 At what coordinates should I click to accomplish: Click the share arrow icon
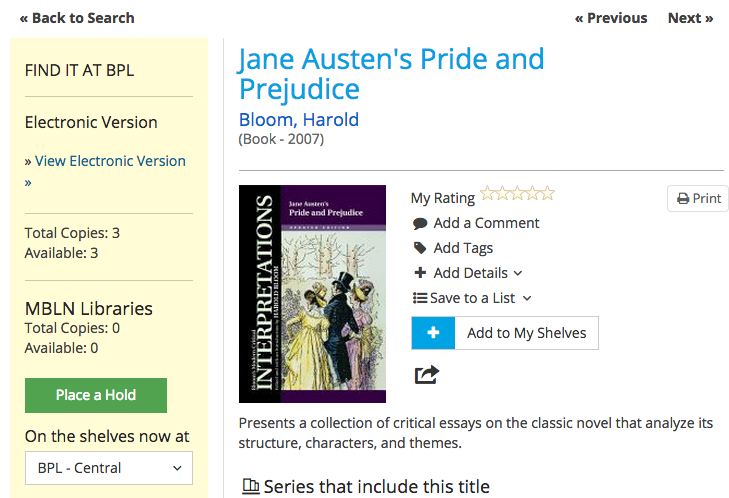[427, 375]
